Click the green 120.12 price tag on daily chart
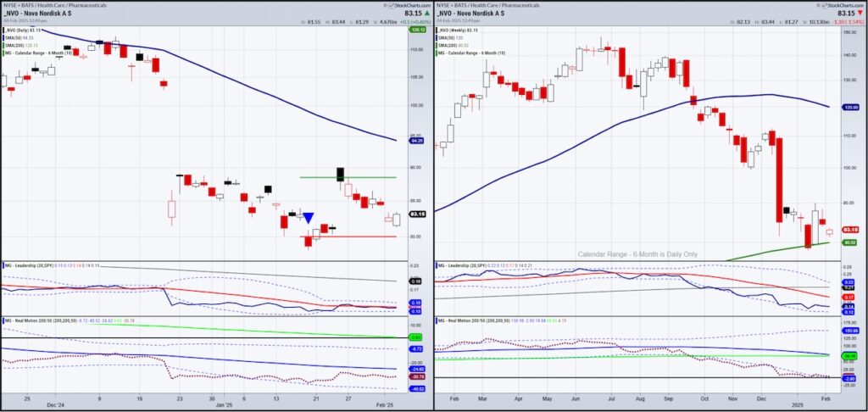This screenshot has width=868, height=412. pyautogui.click(x=419, y=30)
